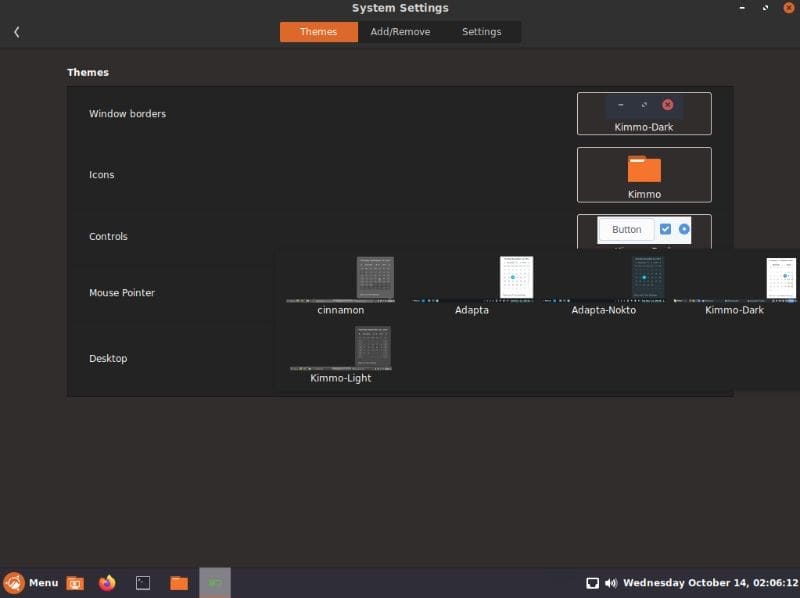Open the Settings tab

(x=481, y=32)
